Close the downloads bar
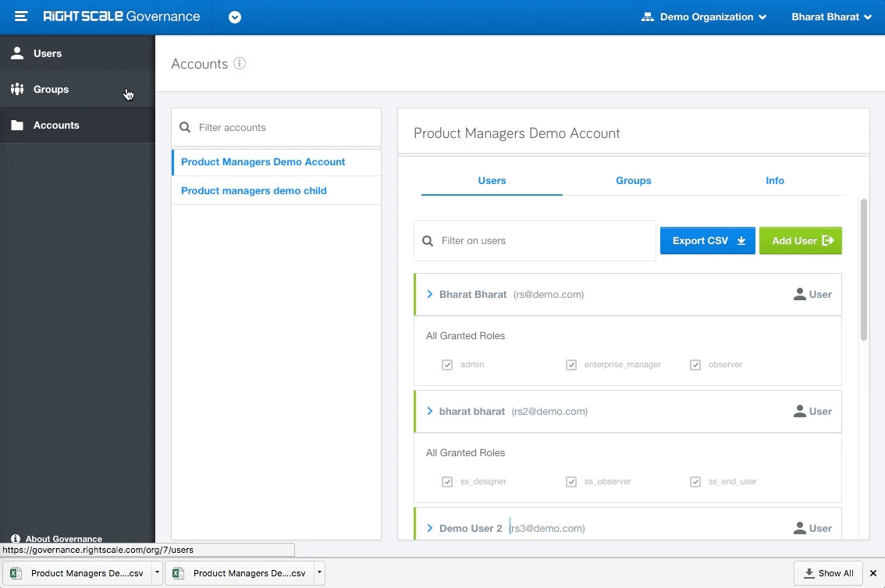The image size is (885, 588). click(873, 573)
